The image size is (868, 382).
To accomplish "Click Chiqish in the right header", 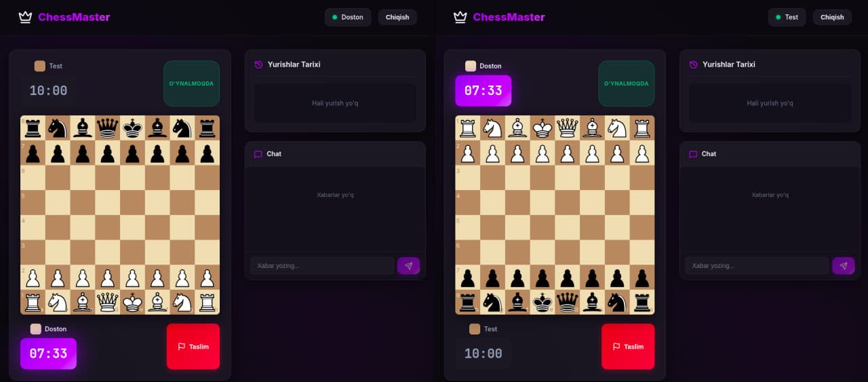I will tap(832, 17).
